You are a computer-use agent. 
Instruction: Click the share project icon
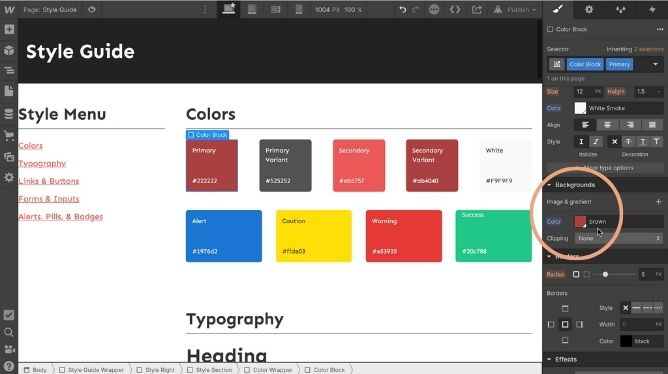click(x=477, y=9)
